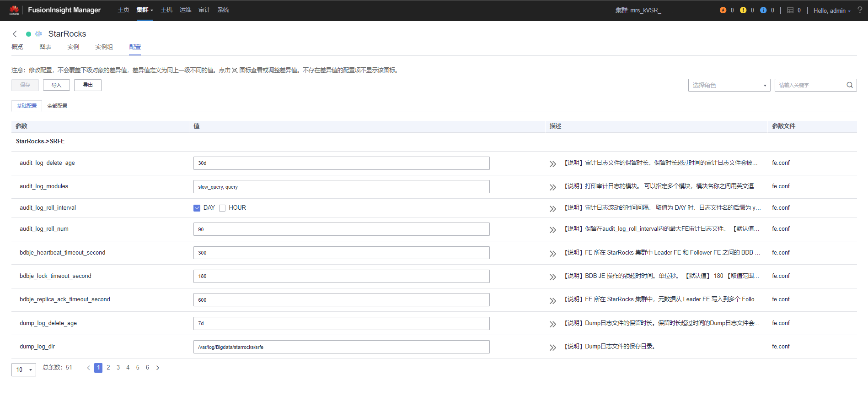Switch to the 概览 tab
The height and width of the screenshot is (413, 868).
[17, 47]
